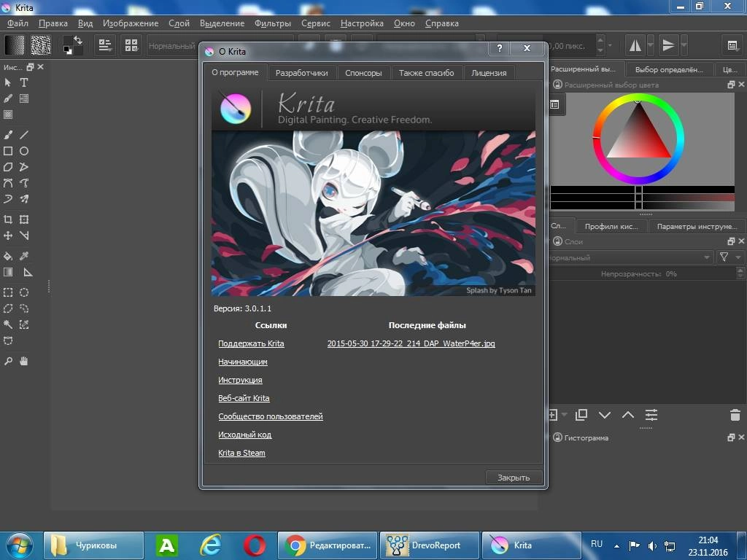Select the multibrush tool
Image resolution: width=747 pixels, height=560 pixels.
(24, 199)
